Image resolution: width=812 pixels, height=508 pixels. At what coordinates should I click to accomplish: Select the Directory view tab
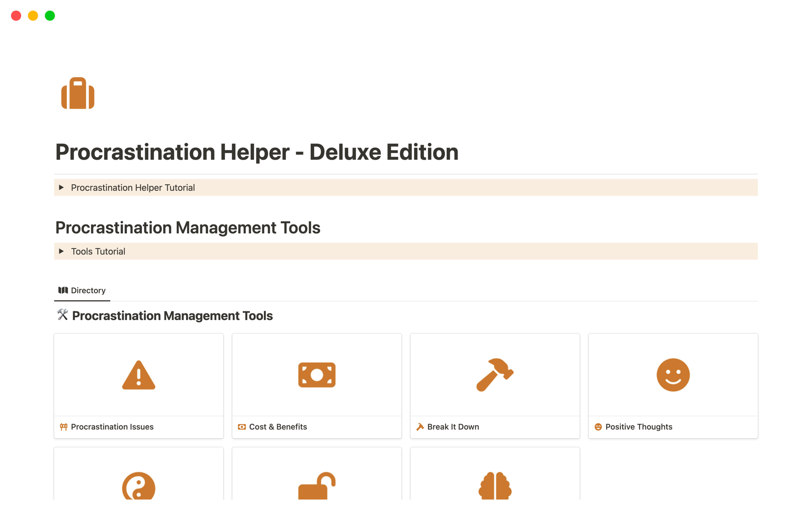click(x=82, y=290)
